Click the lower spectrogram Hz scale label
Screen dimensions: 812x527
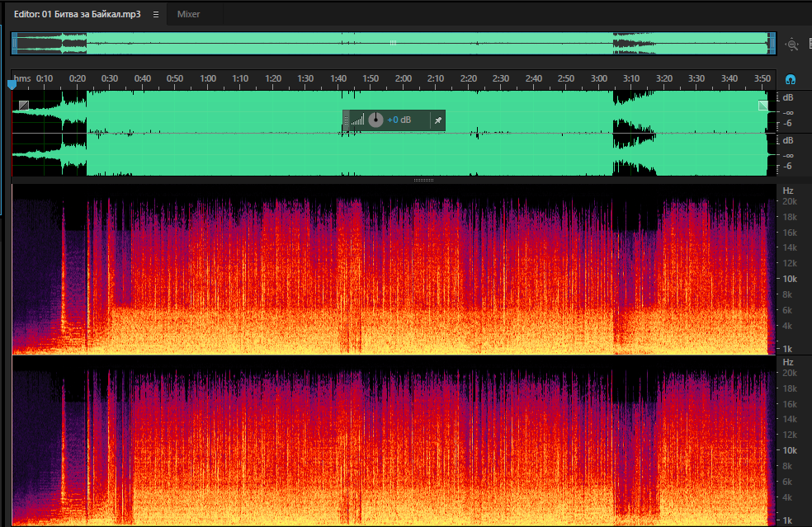(x=788, y=362)
